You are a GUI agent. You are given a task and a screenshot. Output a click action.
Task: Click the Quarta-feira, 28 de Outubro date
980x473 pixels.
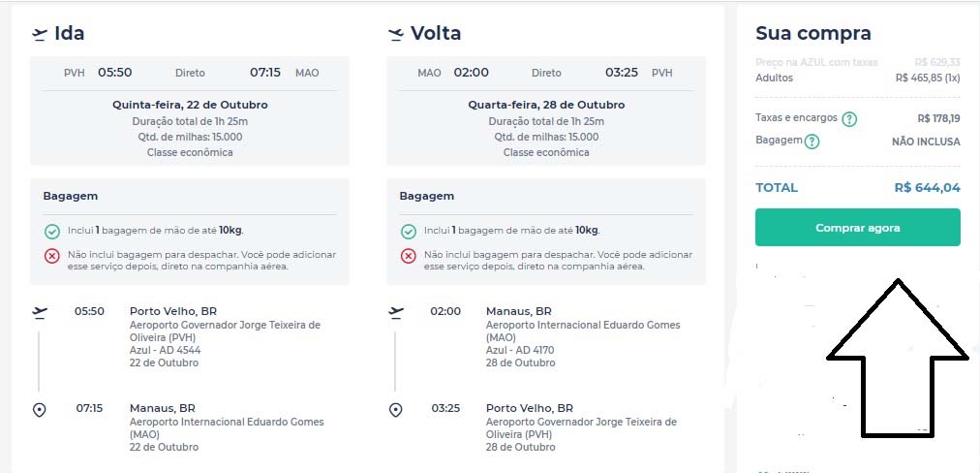(546, 105)
